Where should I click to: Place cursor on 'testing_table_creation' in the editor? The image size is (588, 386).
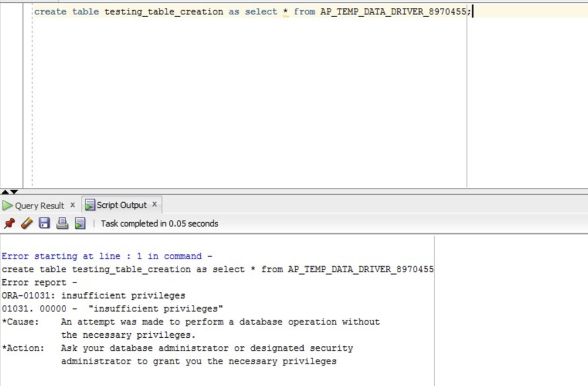[x=164, y=11]
